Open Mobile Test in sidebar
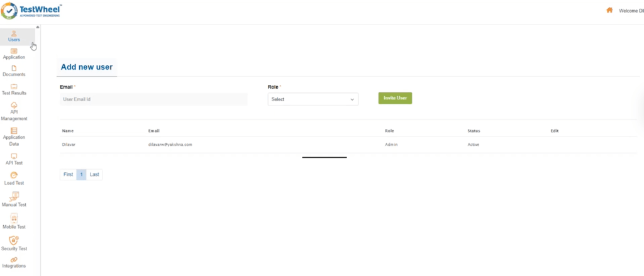Image resolution: width=644 pixels, height=276 pixels. click(14, 221)
